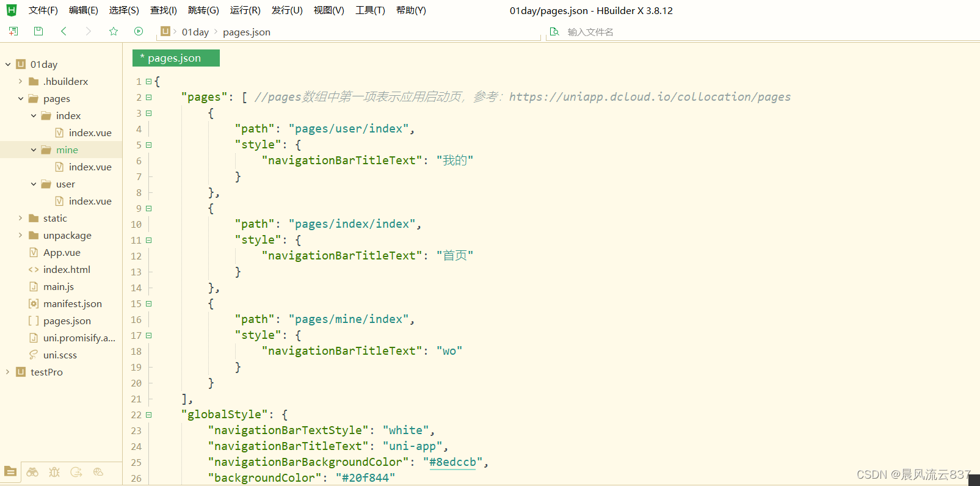This screenshot has width=980, height=486.
Task: Open uni.scss in the file tree
Action: pyautogui.click(x=60, y=355)
